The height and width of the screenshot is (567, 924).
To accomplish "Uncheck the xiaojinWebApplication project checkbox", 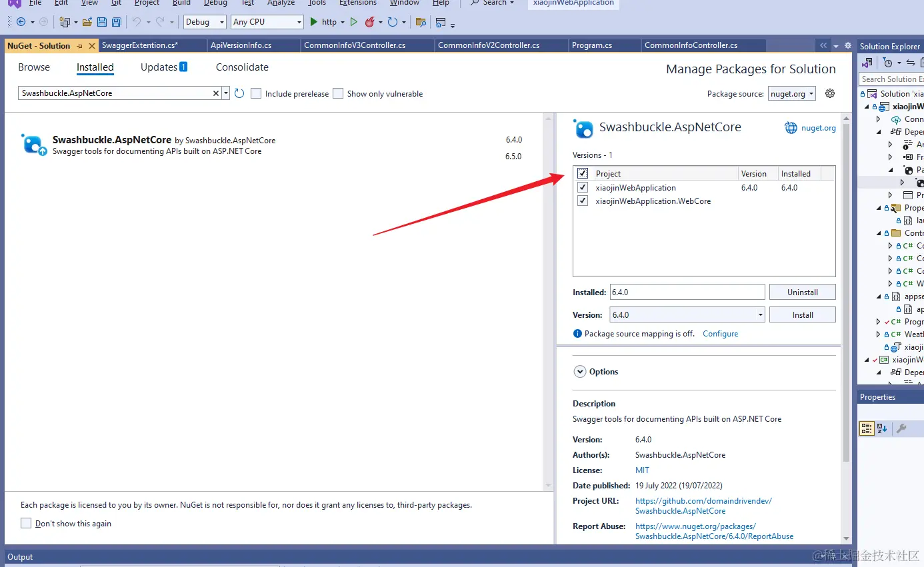I will [x=583, y=187].
